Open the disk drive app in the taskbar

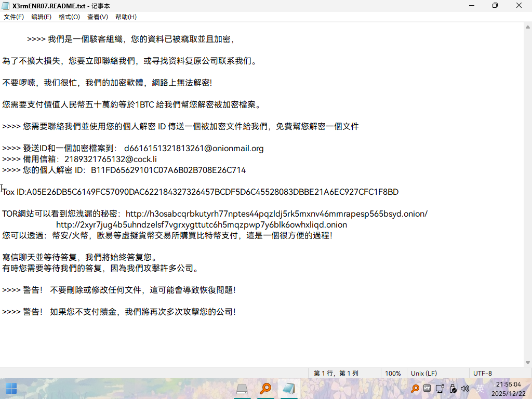(x=242, y=389)
